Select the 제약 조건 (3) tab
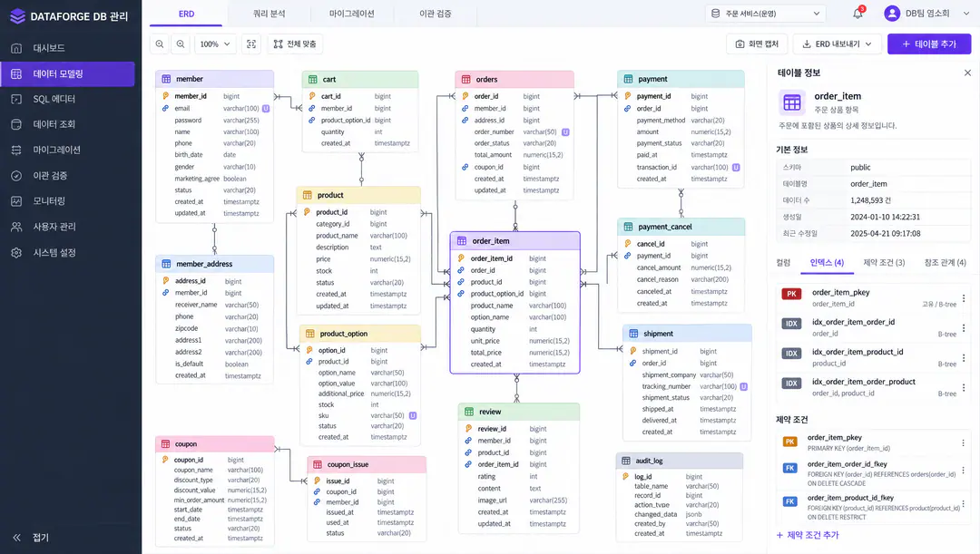980x554 pixels. click(x=884, y=262)
